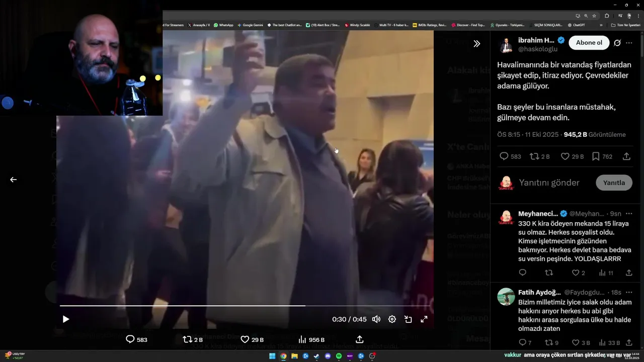Image resolution: width=644 pixels, height=362 pixels.
Task: Repost the post showing 2 B
Action: point(539,156)
